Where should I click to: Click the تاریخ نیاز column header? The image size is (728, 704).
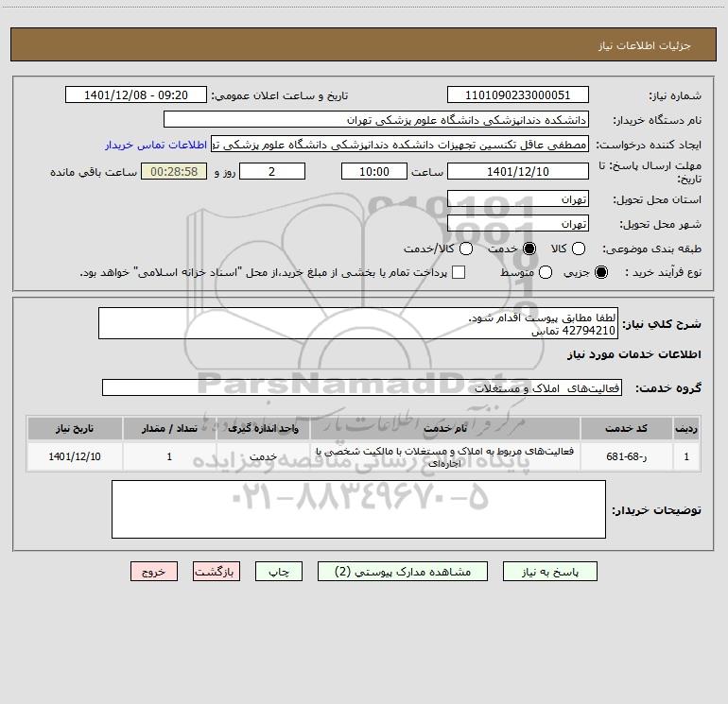point(75,428)
